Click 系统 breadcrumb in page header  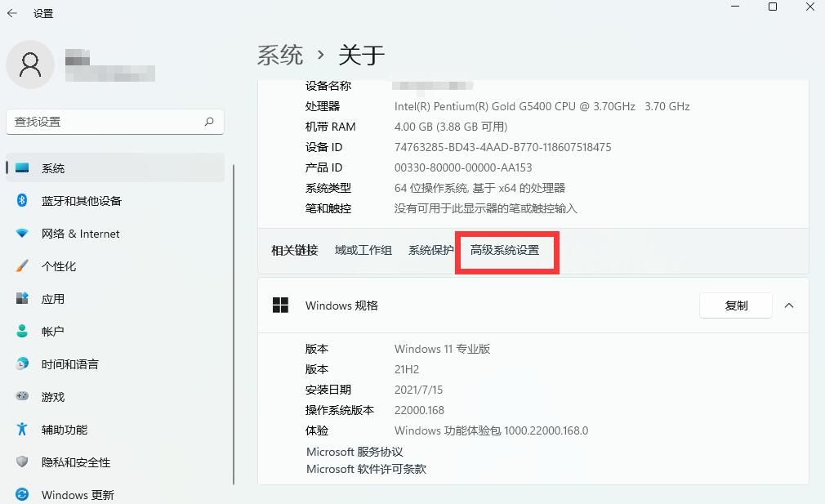[x=280, y=55]
